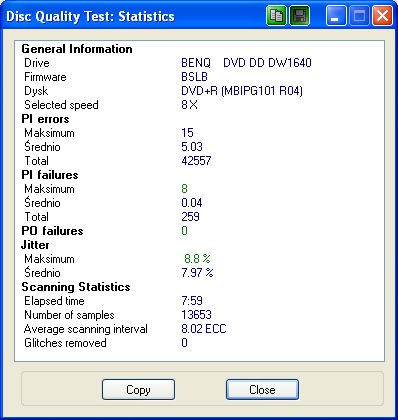Click the green copy-to-clipboard icon in title bar
Viewport: 398px width, 420px height.
click(276, 16)
